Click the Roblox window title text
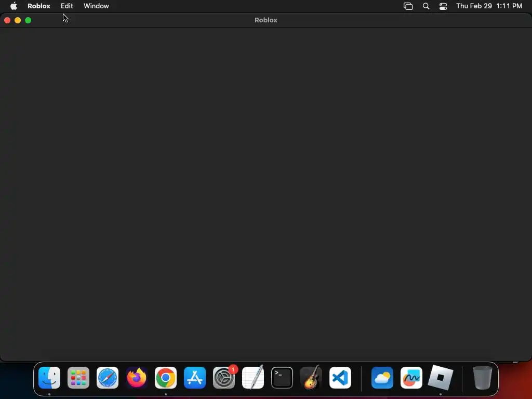The width and height of the screenshot is (532, 399). coord(266,20)
